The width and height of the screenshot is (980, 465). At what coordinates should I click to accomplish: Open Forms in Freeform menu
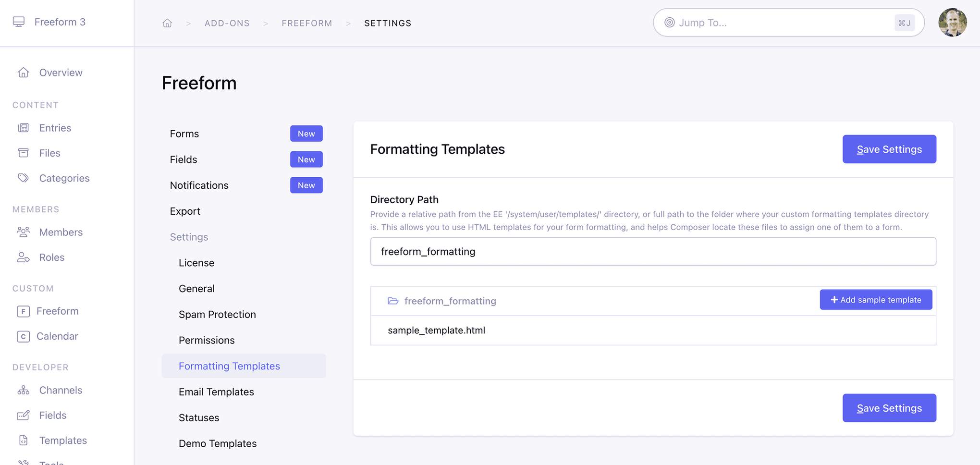click(x=184, y=134)
